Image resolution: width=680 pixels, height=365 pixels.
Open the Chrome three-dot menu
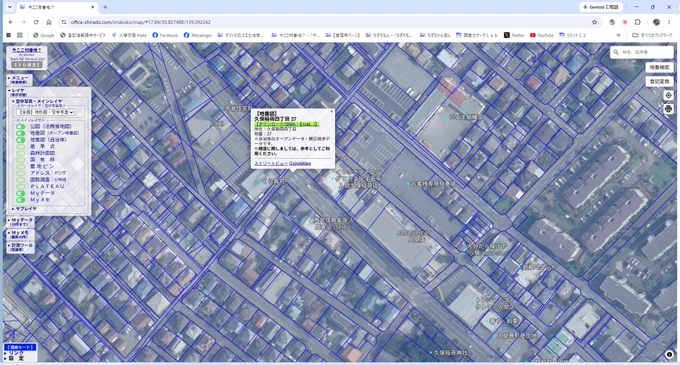[x=669, y=22]
